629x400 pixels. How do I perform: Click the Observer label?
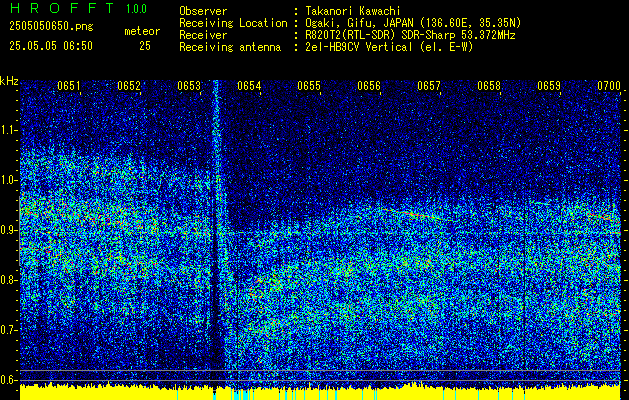[x=203, y=11]
